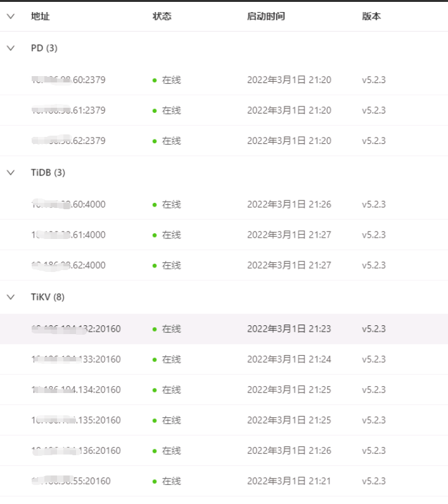Click green status dot for TiDB node 61:4000
Screen dimensions: 448x504
coord(155,235)
